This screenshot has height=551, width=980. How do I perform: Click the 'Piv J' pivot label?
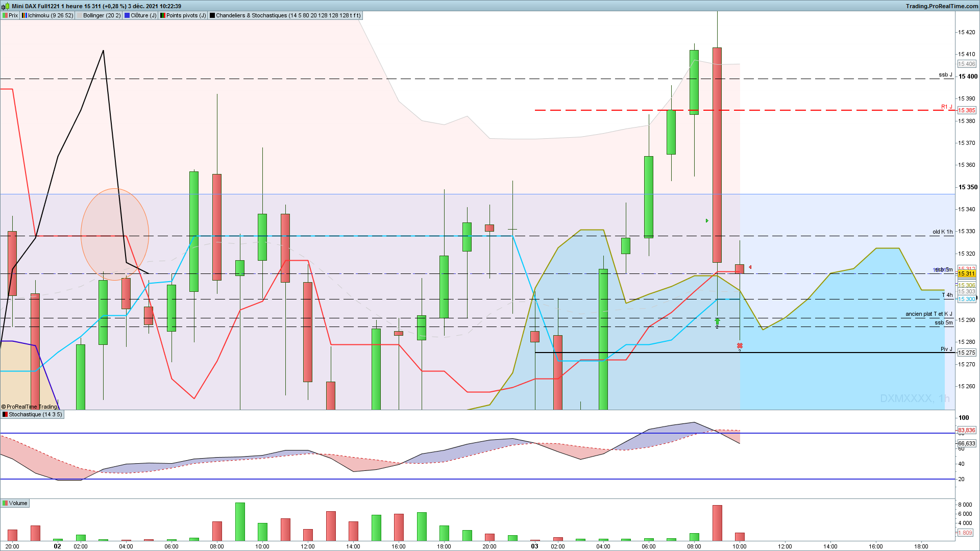click(x=946, y=349)
